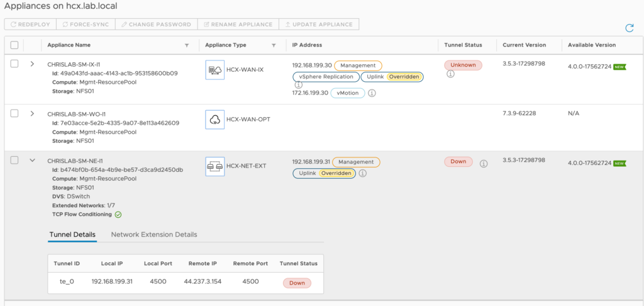
Task: Click appliance name CHRISLAB-SM-NE-I1
Action: pos(74,161)
